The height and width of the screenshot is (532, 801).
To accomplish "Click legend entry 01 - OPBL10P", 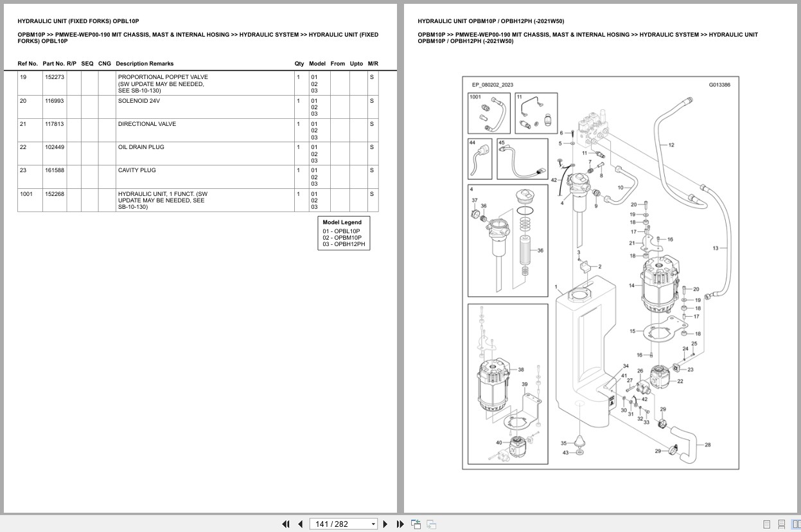I will pos(341,231).
